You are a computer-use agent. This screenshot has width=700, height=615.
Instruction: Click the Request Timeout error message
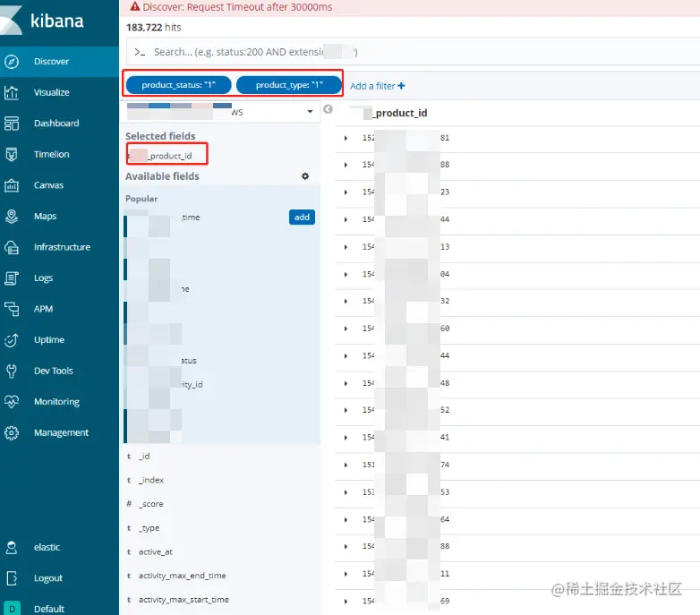pos(237,6)
